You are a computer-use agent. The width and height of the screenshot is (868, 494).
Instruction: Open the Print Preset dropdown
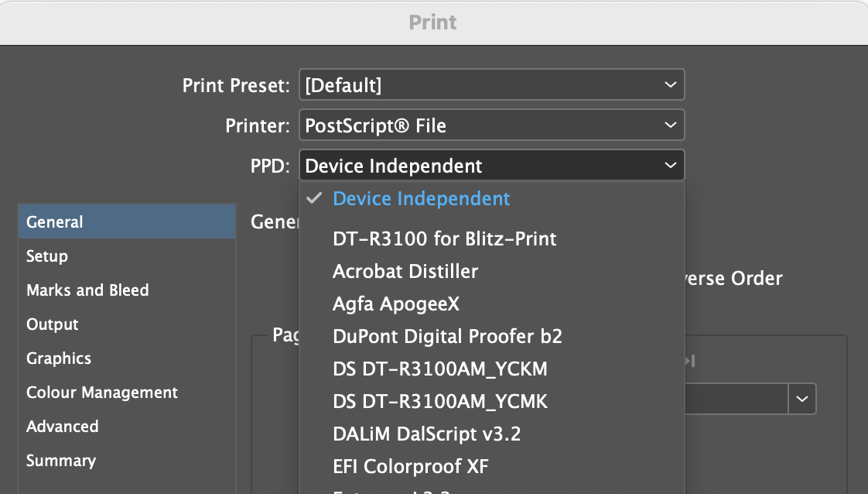pos(491,85)
